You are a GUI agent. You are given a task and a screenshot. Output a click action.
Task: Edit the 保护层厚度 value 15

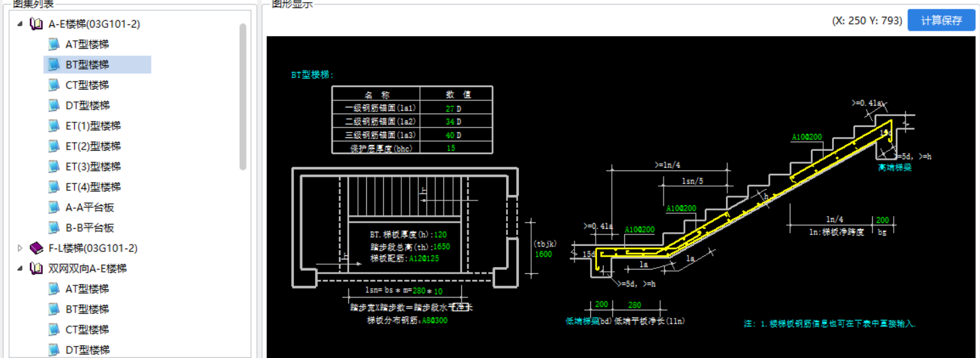450,148
